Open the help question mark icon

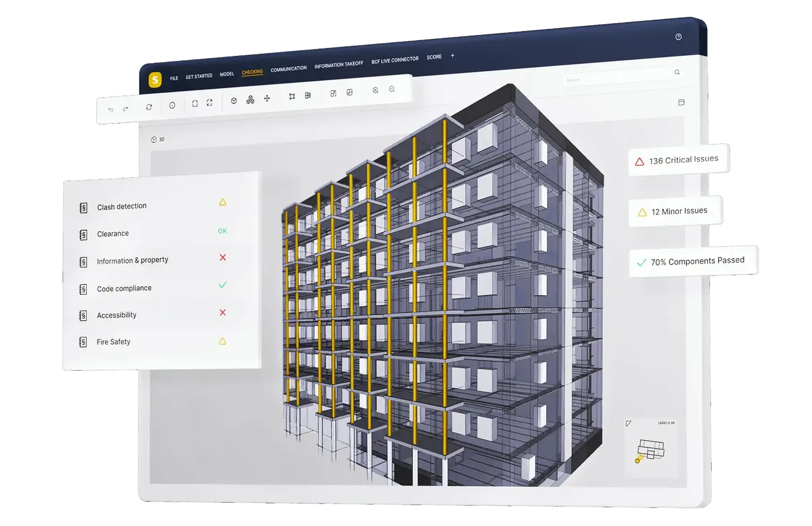(x=678, y=37)
